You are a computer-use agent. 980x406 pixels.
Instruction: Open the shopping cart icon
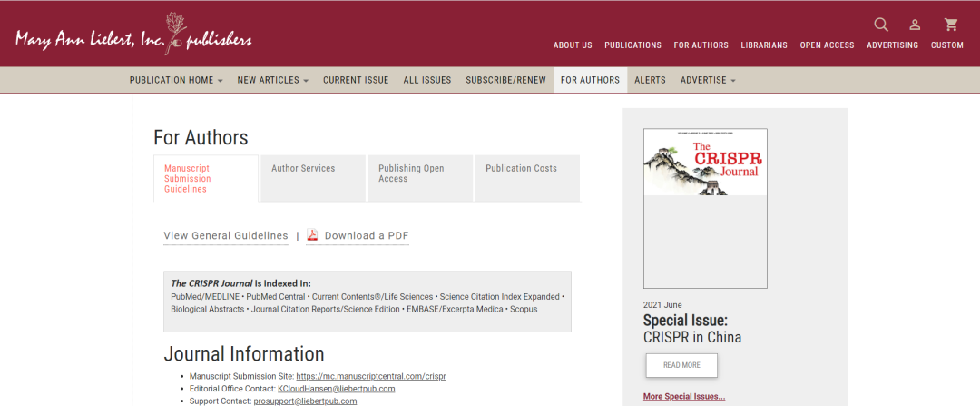(951, 25)
